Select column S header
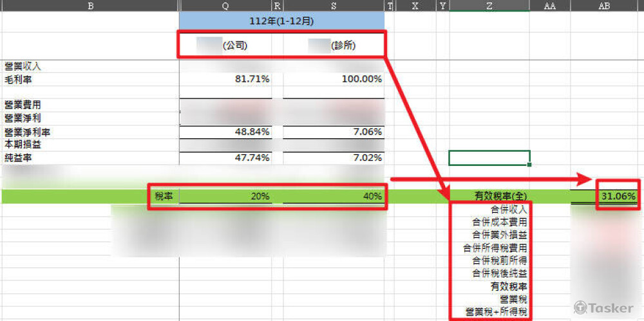 pos(334,6)
